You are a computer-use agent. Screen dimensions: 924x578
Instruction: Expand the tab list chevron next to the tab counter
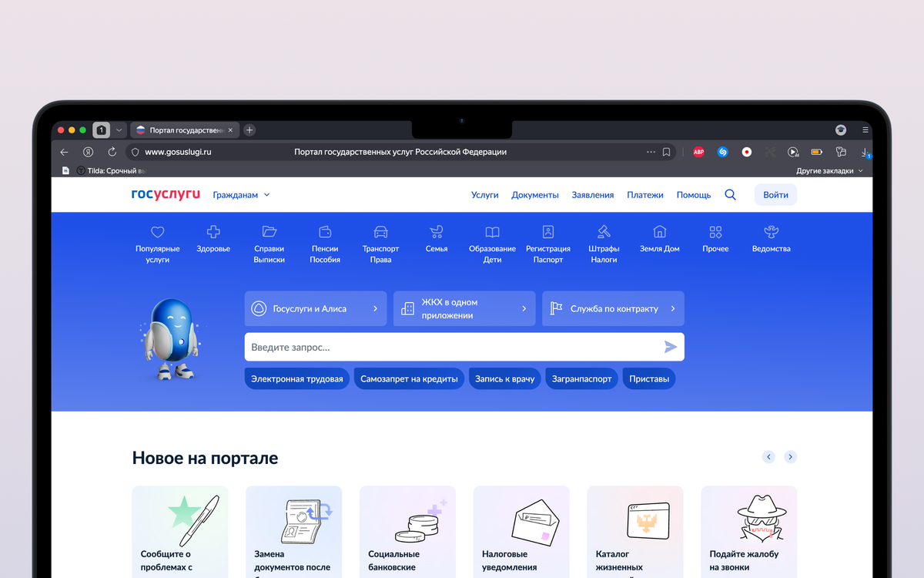[119, 130]
